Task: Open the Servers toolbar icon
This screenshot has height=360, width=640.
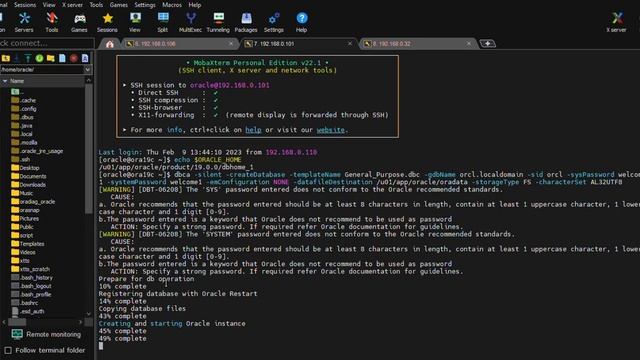Action: (x=24, y=22)
